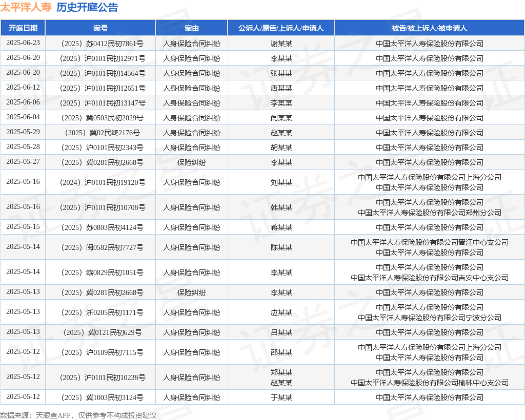The image size is (525, 420).
Task: Click the 被告/被上诉人/被申请人 column header
Action: pos(429,28)
